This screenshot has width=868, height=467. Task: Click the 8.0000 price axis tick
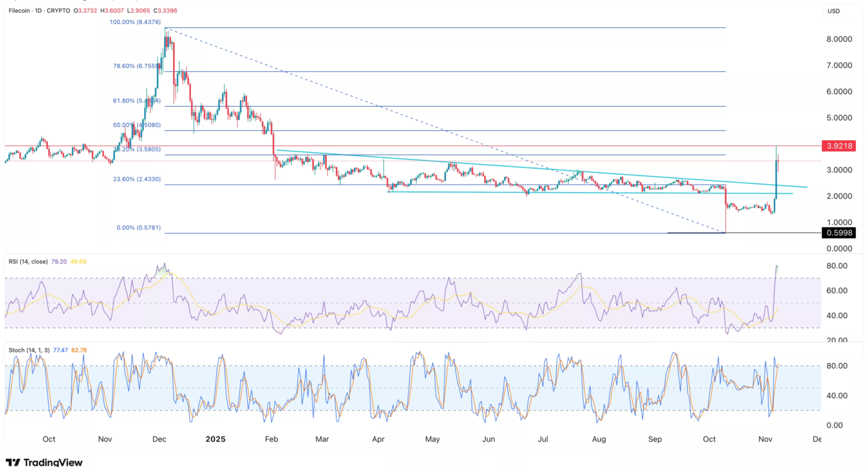(x=838, y=39)
